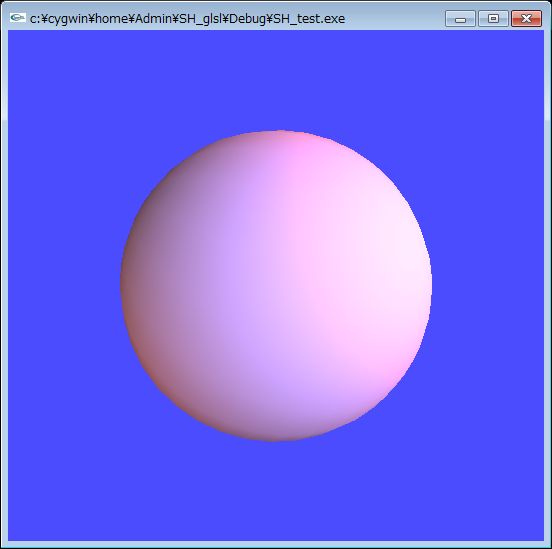Close the SH_test.exe window
This screenshot has width=552, height=549.
click(526, 19)
